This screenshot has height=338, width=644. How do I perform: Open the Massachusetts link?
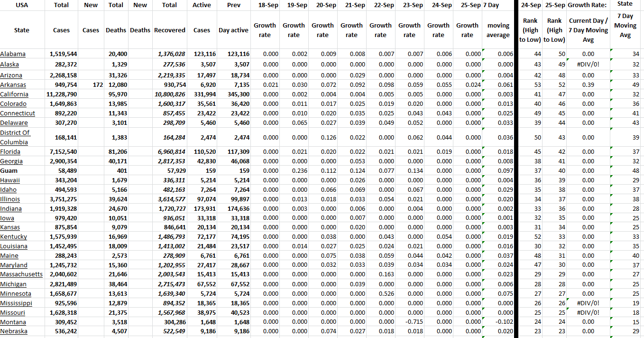pyautogui.click(x=21, y=274)
